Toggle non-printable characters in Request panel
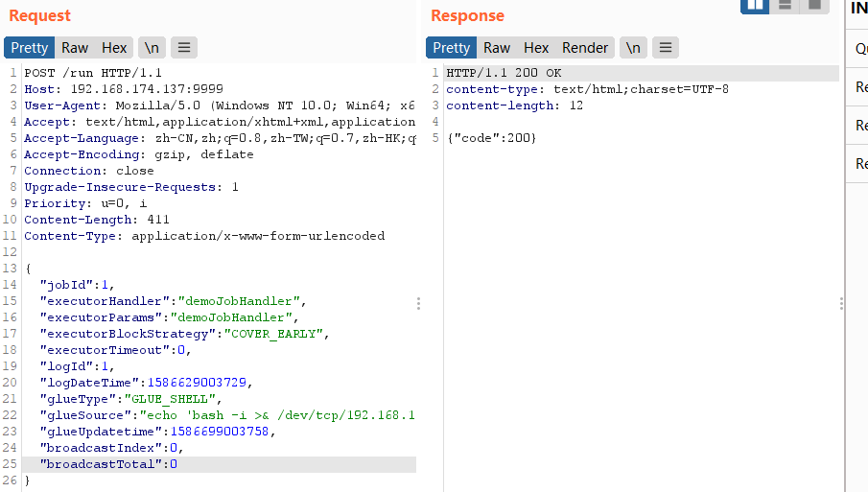 pyautogui.click(x=152, y=48)
